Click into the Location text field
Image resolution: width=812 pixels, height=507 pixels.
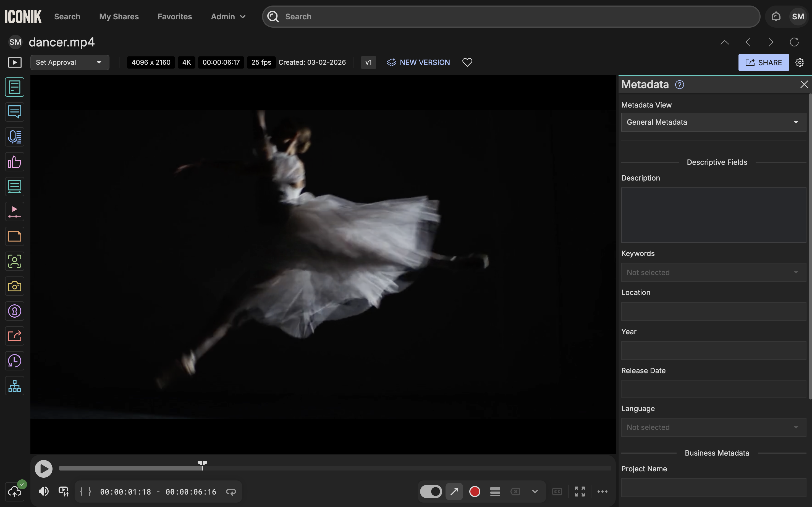click(x=713, y=312)
